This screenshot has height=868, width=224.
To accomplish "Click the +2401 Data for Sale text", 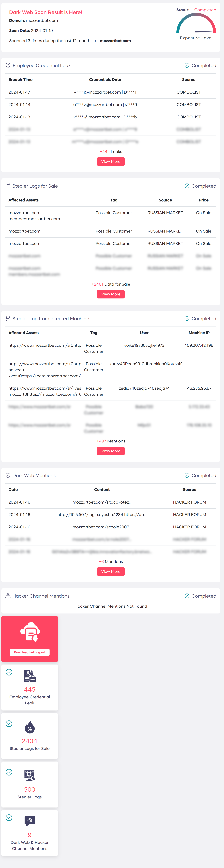I will tap(111, 284).
